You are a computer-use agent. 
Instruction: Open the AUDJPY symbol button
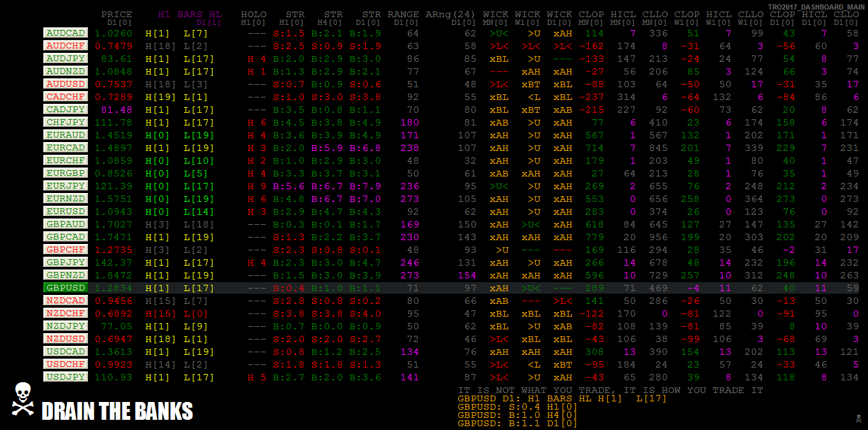tap(66, 58)
